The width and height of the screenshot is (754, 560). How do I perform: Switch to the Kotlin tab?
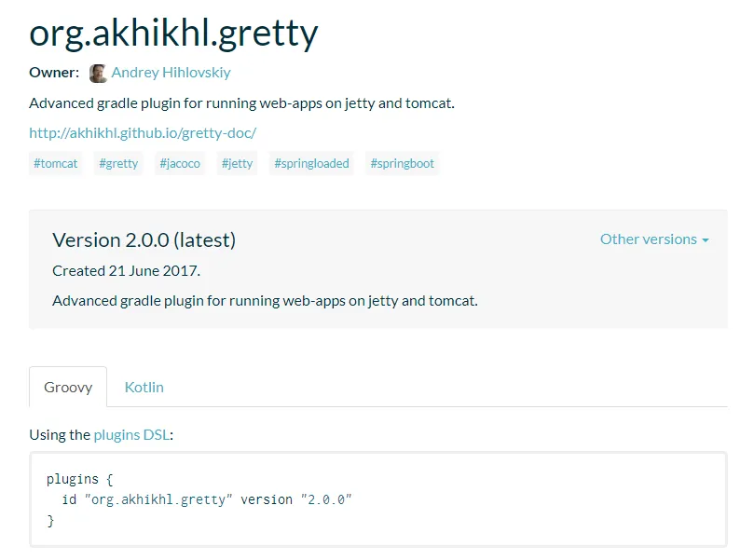click(144, 387)
